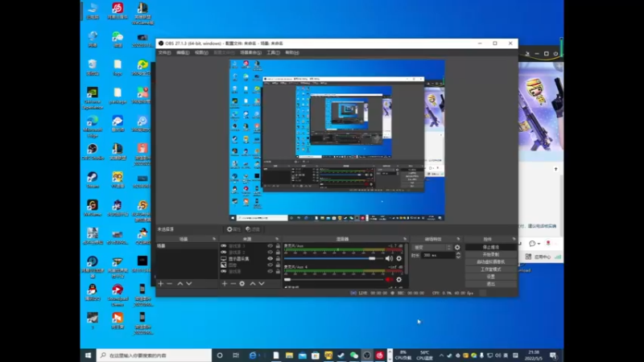Move the scene down with the down arrow in the Scenes dock

[189, 284]
